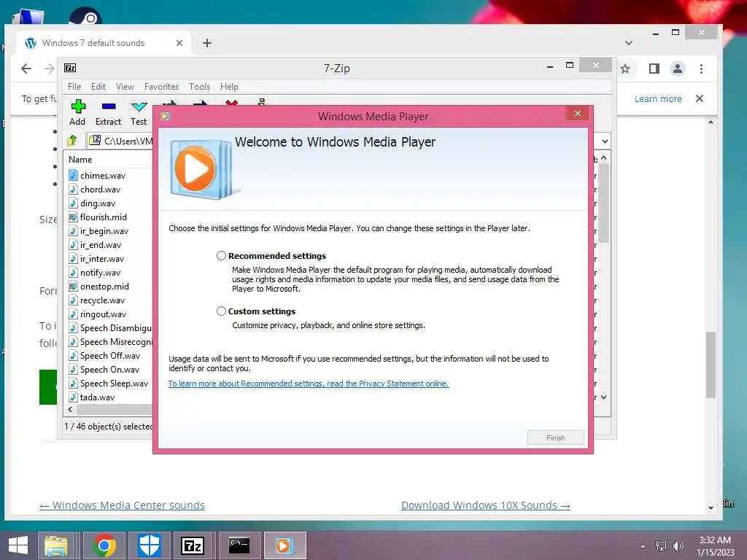This screenshot has width=747, height=560.
Task: Select ding.wav in 7-Zip list
Action: pyautogui.click(x=98, y=203)
